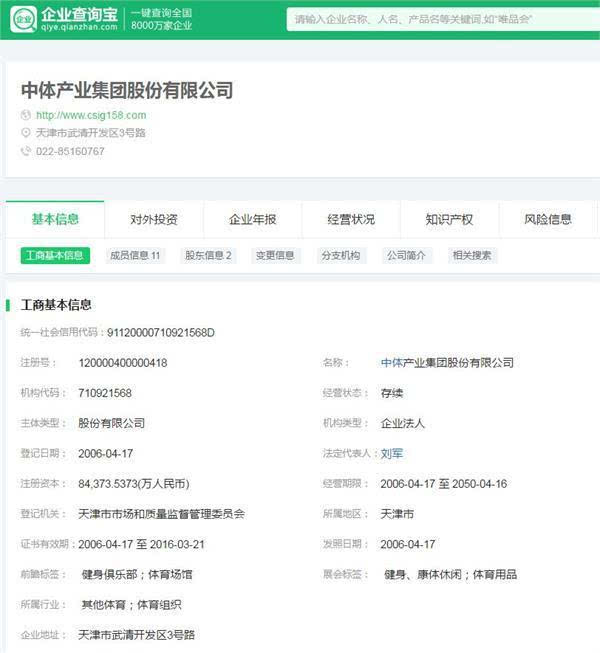Click the 存续 business status value

click(x=392, y=393)
